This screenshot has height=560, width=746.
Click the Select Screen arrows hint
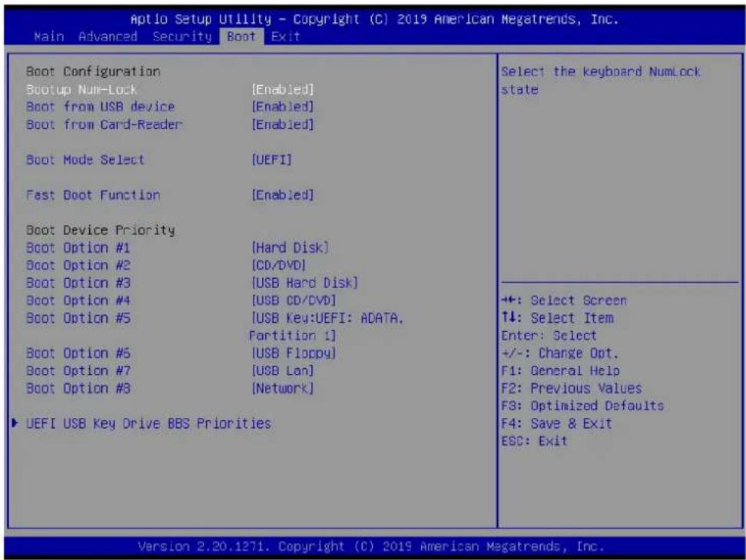pyautogui.click(x=564, y=300)
